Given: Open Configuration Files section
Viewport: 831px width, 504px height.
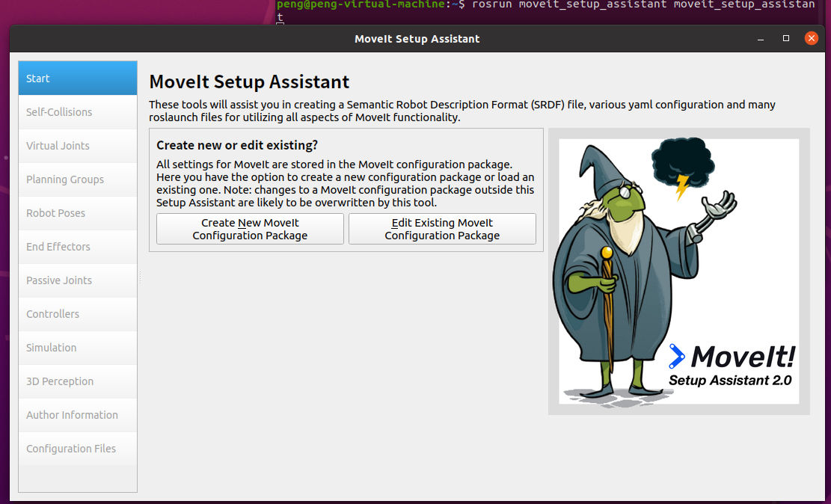Looking at the screenshot, I should 77,449.
